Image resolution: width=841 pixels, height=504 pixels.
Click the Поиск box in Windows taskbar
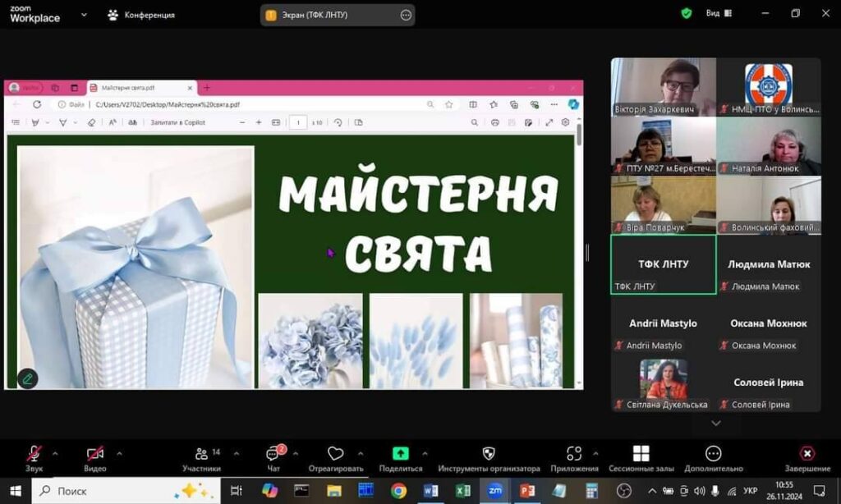pyautogui.click(x=107, y=491)
